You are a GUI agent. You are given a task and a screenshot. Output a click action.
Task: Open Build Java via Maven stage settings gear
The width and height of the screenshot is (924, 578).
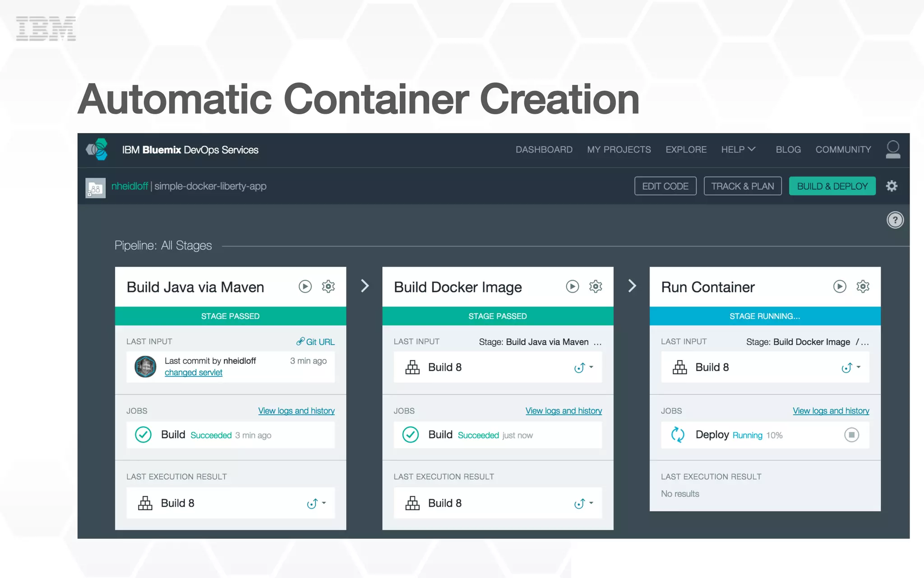(328, 286)
